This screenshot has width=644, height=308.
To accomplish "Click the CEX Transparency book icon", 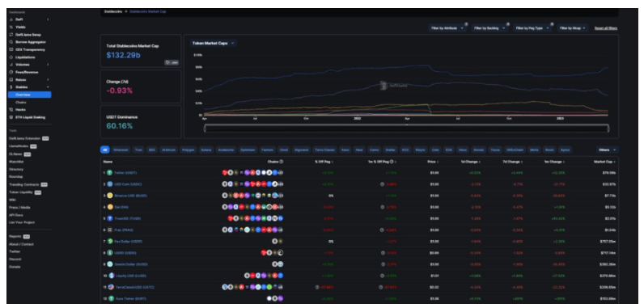I will (11, 49).
